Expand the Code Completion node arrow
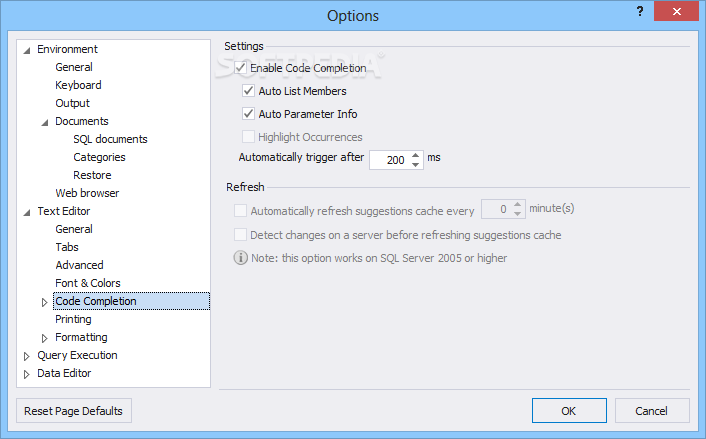 coord(44,302)
